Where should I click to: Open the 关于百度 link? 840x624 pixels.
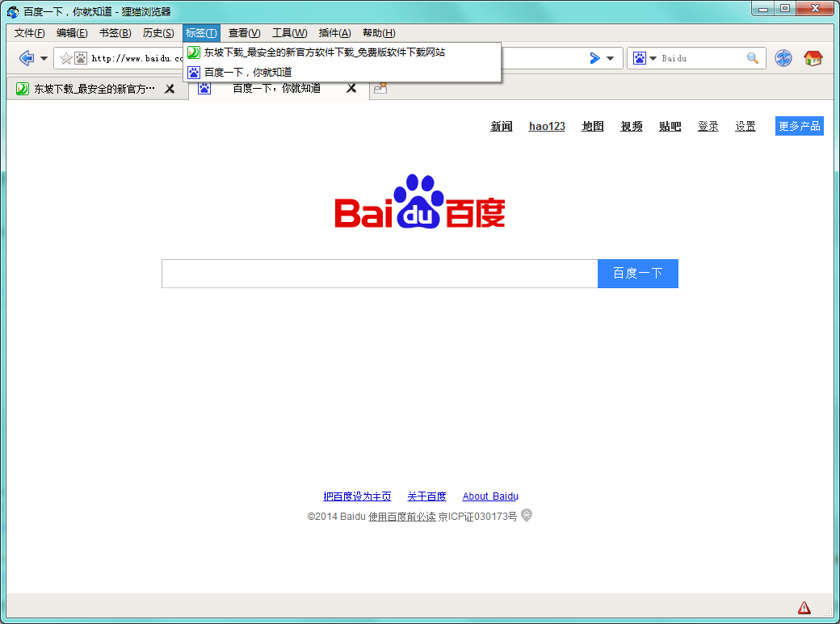coord(427,496)
